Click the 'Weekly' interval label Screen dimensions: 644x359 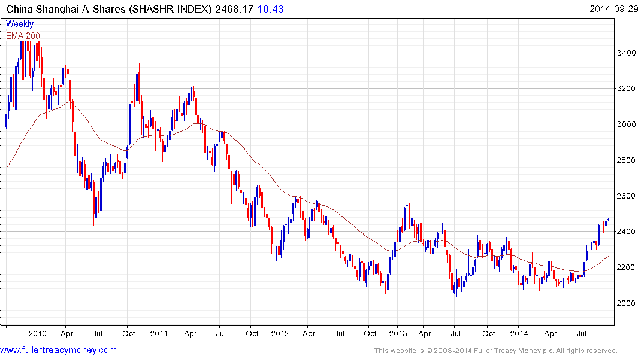(20, 24)
